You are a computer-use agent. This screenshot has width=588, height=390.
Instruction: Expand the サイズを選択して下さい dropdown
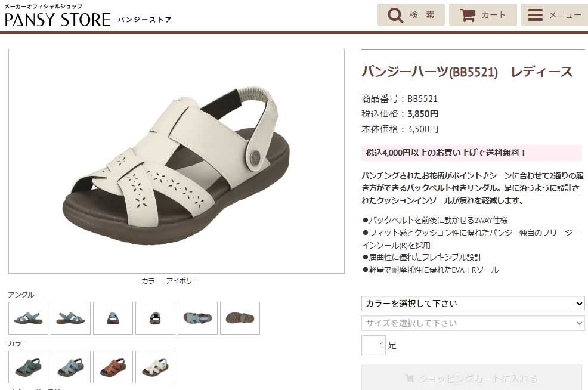click(473, 323)
